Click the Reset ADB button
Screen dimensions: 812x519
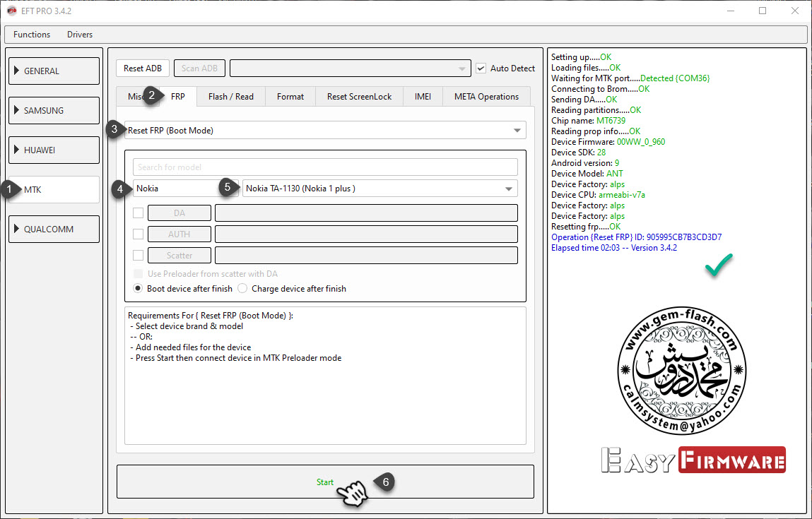tap(143, 68)
